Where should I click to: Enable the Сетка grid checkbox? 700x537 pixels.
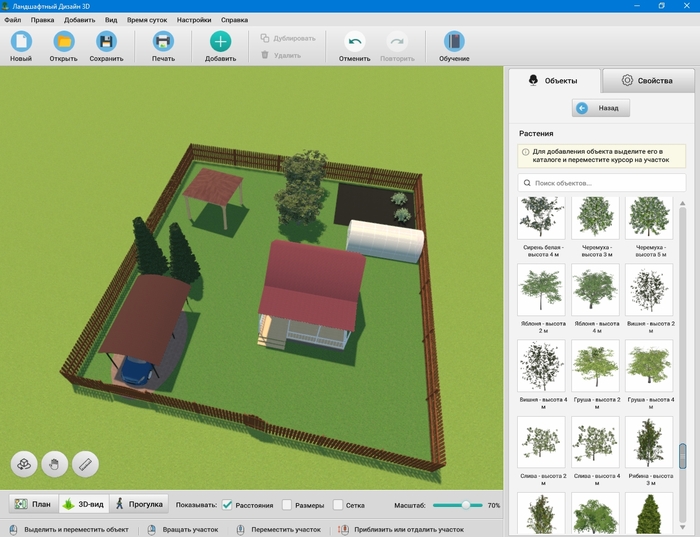338,505
